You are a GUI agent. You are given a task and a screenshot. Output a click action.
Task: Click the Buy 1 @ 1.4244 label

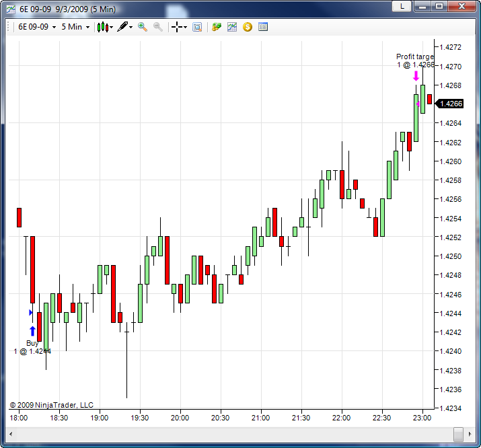32,347
